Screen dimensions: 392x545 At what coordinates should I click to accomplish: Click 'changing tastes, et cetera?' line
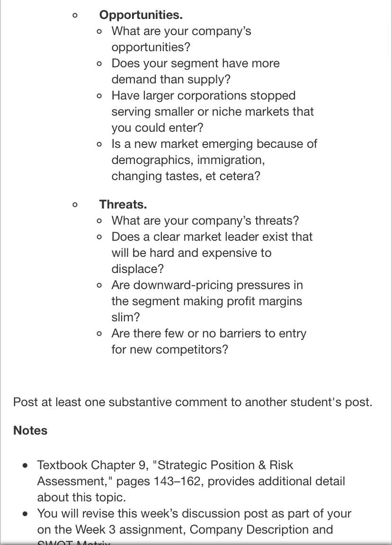[186, 176]
